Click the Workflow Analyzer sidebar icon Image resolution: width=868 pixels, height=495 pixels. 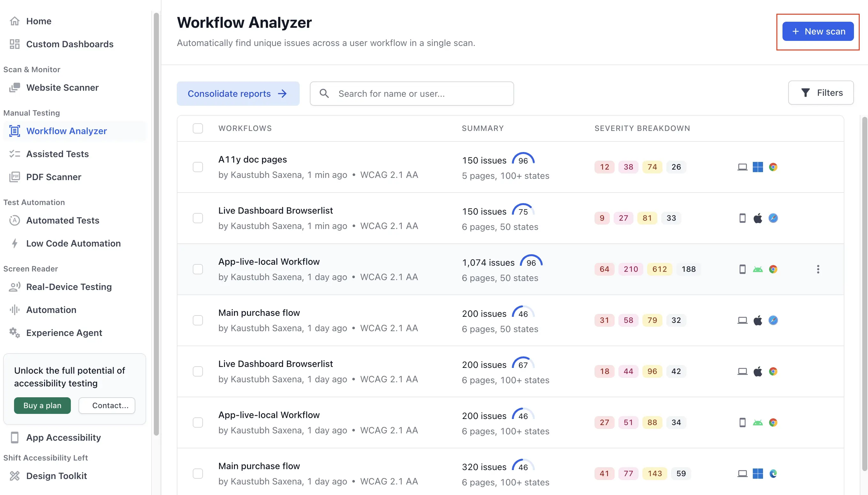pos(15,131)
